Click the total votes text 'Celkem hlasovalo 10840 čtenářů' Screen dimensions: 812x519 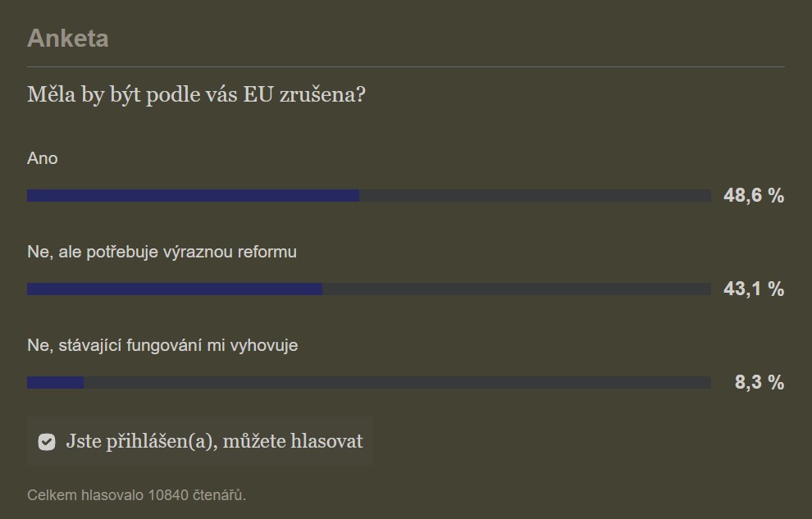pos(136,495)
